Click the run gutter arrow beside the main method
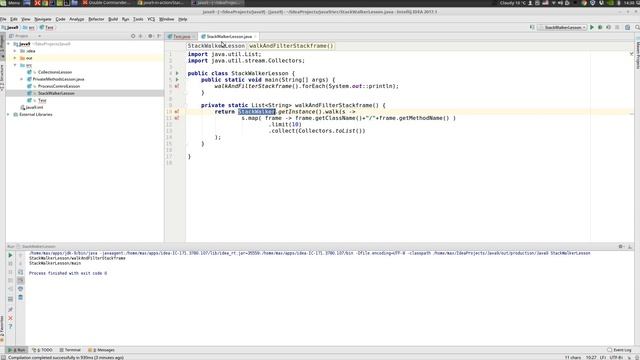 [177, 80]
